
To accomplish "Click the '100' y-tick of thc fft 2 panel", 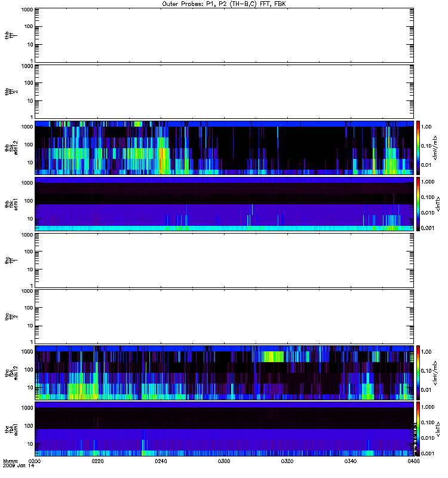I will 29,308.
